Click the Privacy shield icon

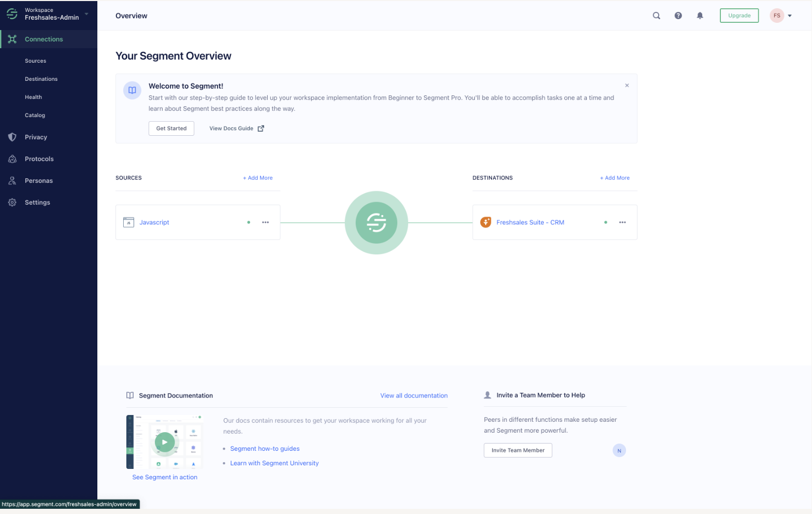pos(12,137)
